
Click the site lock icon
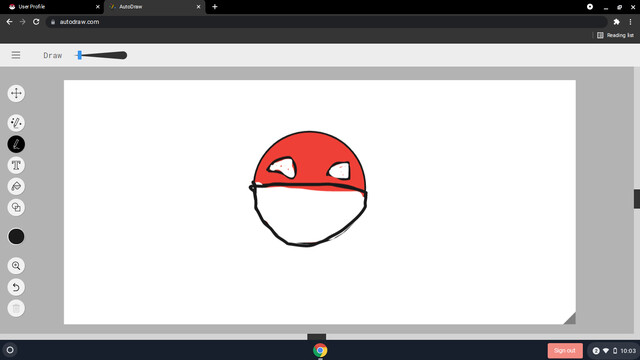coord(53,22)
